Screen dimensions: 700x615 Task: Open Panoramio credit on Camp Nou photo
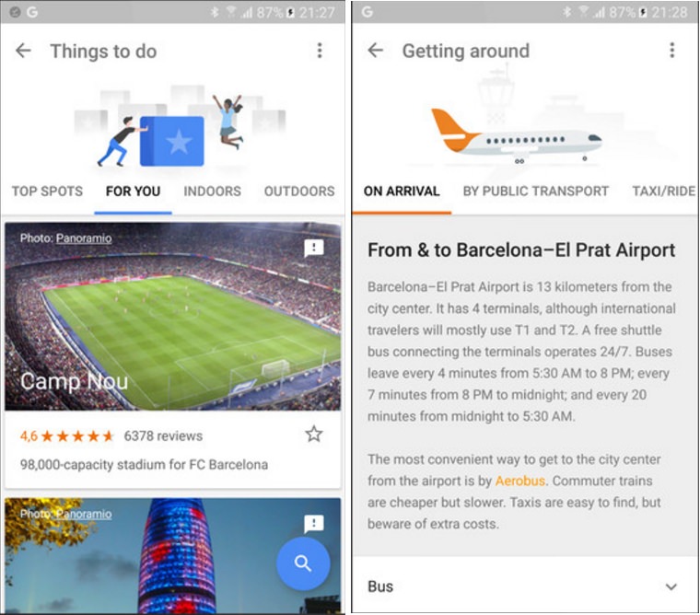coord(84,238)
